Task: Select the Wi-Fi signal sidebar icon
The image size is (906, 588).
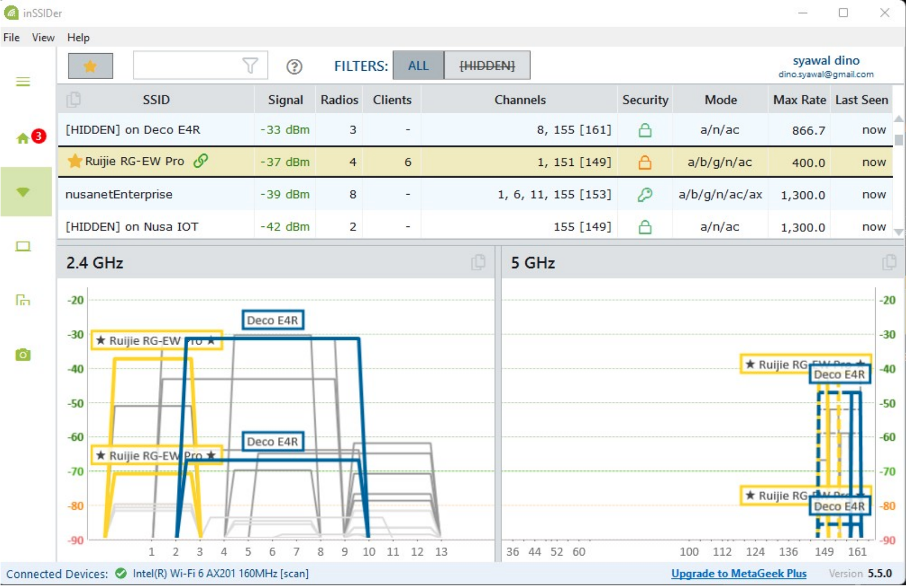Action: click(23, 192)
